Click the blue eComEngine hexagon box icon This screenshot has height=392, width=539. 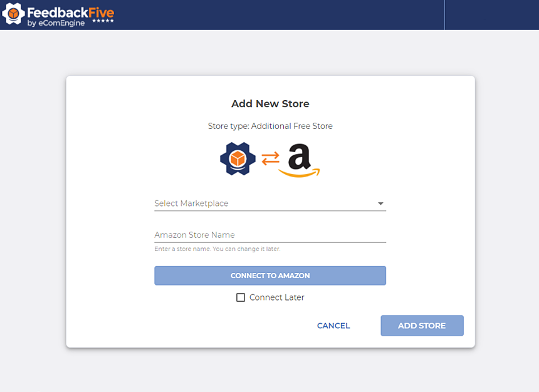click(x=238, y=159)
